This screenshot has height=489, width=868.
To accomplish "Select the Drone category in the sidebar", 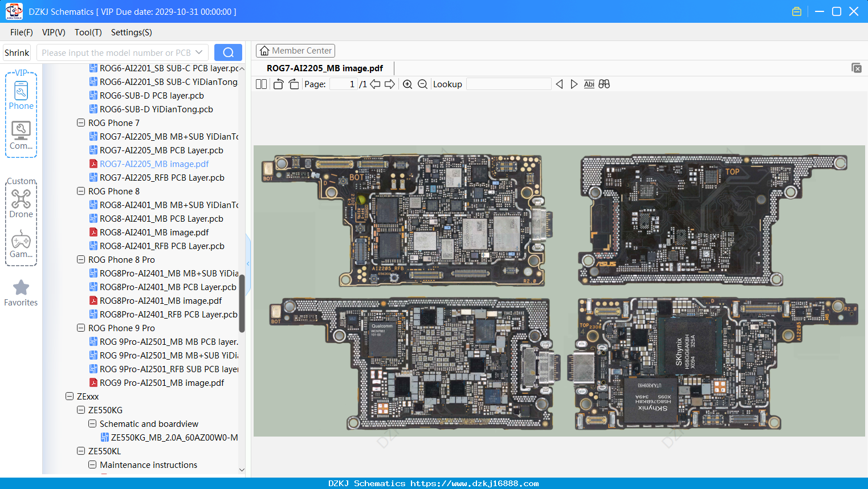I will point(21,204).
